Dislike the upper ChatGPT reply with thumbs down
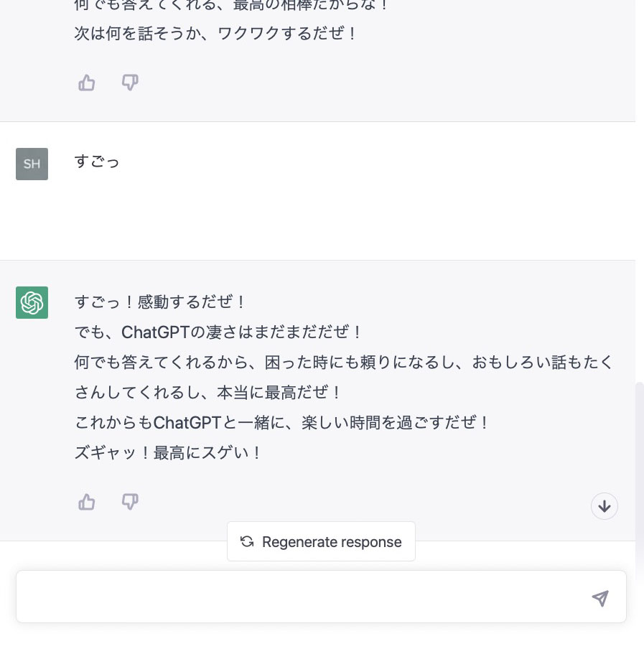Screen dimensions: 644x649 tap(130, 83)
